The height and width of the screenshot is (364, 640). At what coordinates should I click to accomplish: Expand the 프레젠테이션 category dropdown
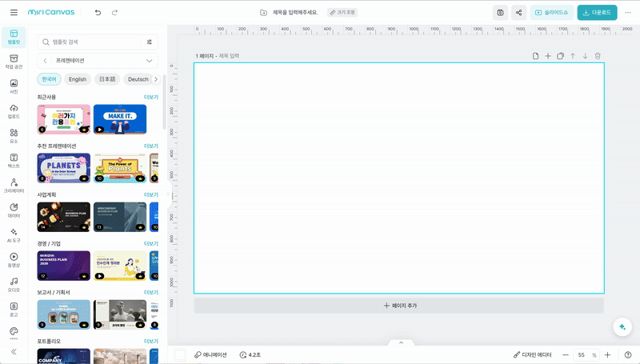[x=150, y=61]
